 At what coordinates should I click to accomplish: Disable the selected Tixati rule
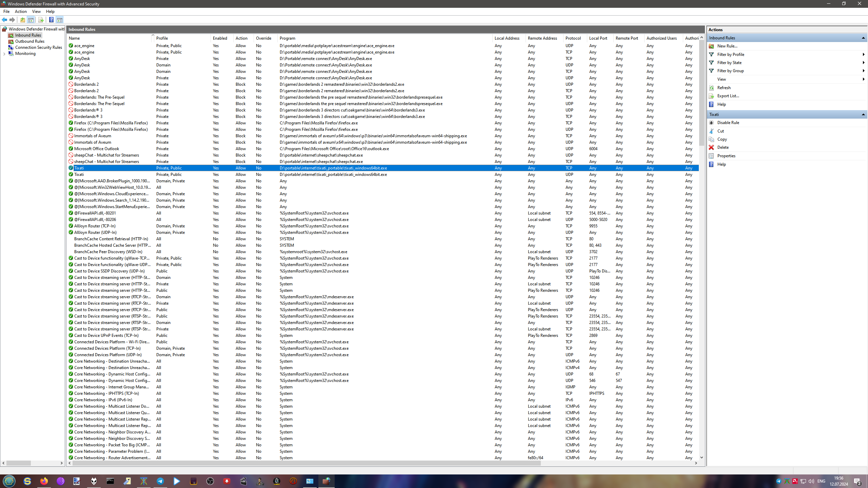728,123
